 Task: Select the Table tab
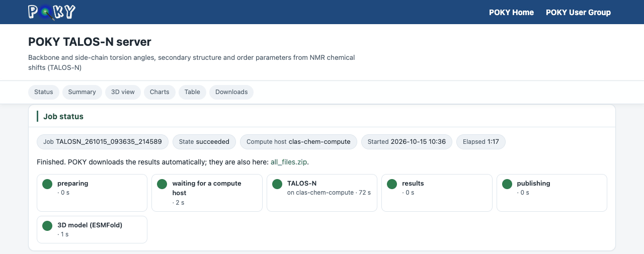coord(192,92)
